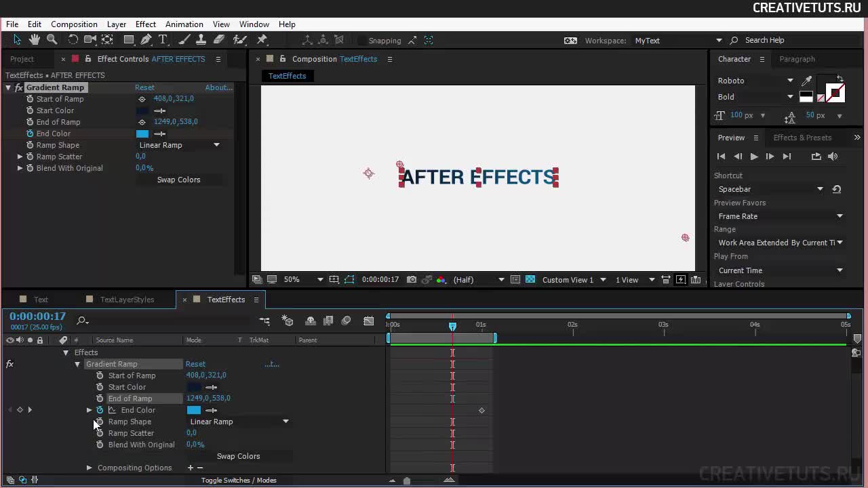
Task: Take a snapshot with the camera icon
Action: 412,279
